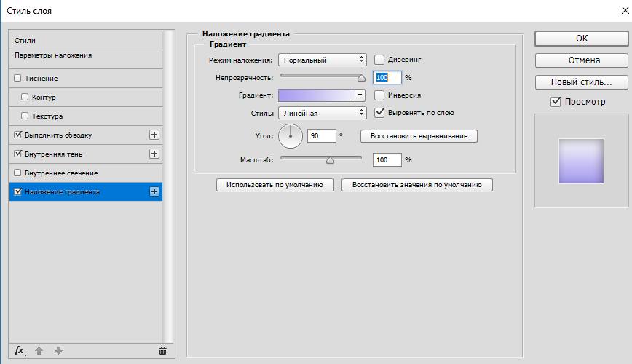Click the Новый стиль... button

pyautogui.click(x=581, y=82)
